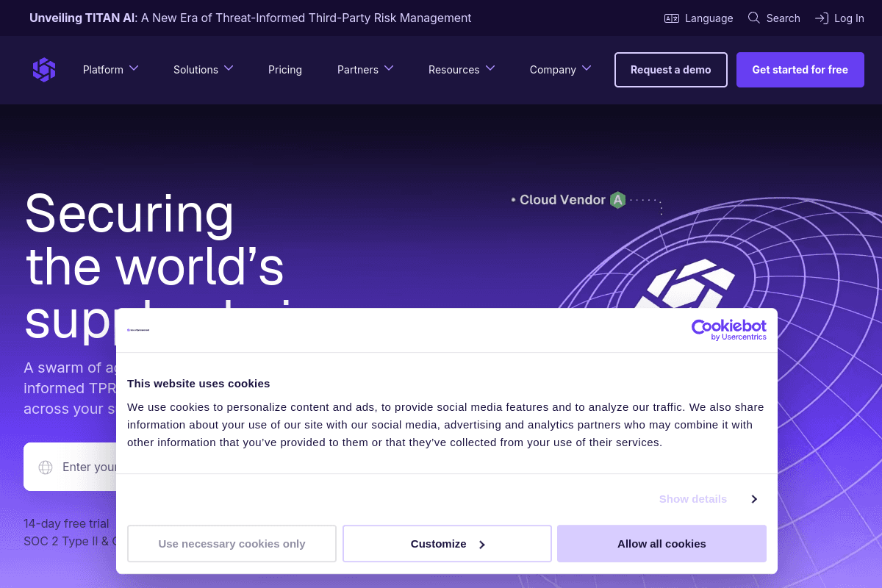Click the Language translate icon
The height and width of the screenshot is (588, 882).
click(x=672, y=18)
